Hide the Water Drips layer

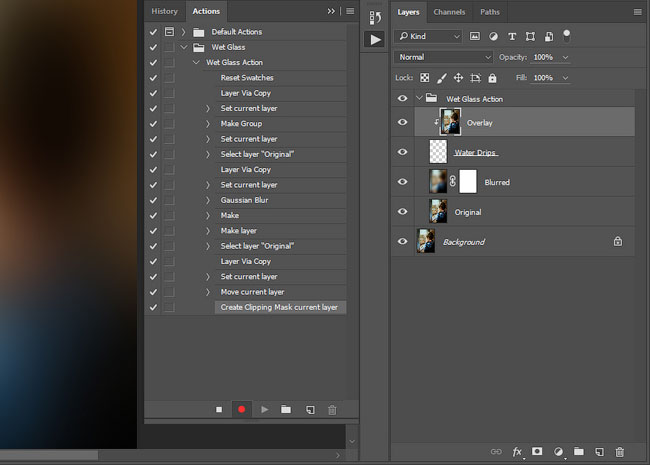coord(402,152)
